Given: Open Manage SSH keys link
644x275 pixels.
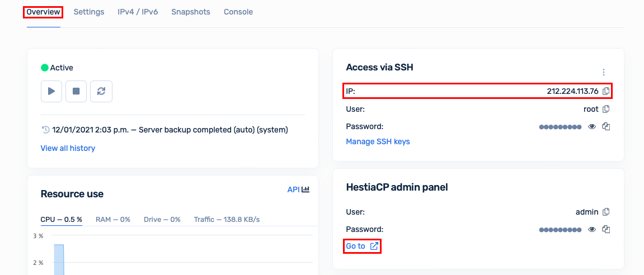Looking at the screenshot, I should tap(378, 141).
